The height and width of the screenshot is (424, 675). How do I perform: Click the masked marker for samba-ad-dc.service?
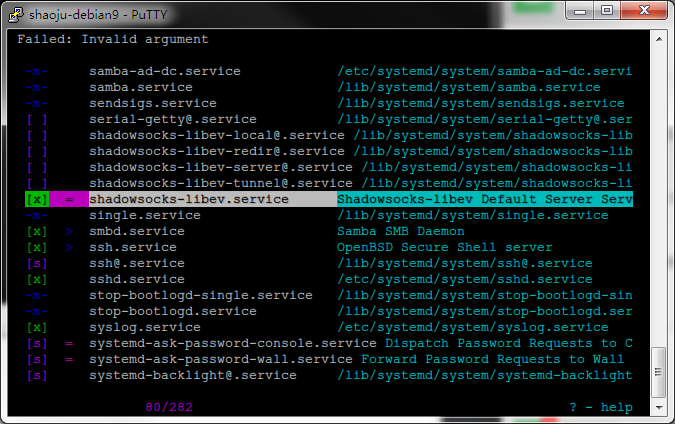37,71
